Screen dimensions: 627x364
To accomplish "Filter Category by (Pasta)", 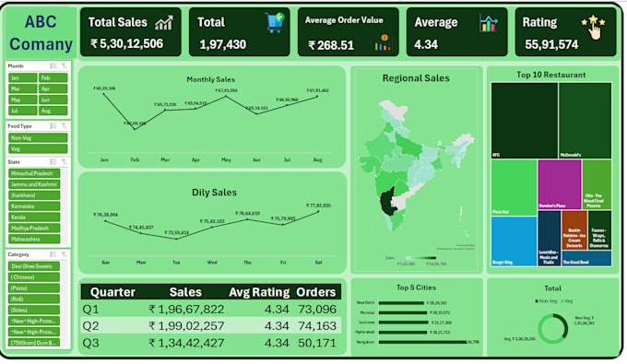I will (34, 288).
